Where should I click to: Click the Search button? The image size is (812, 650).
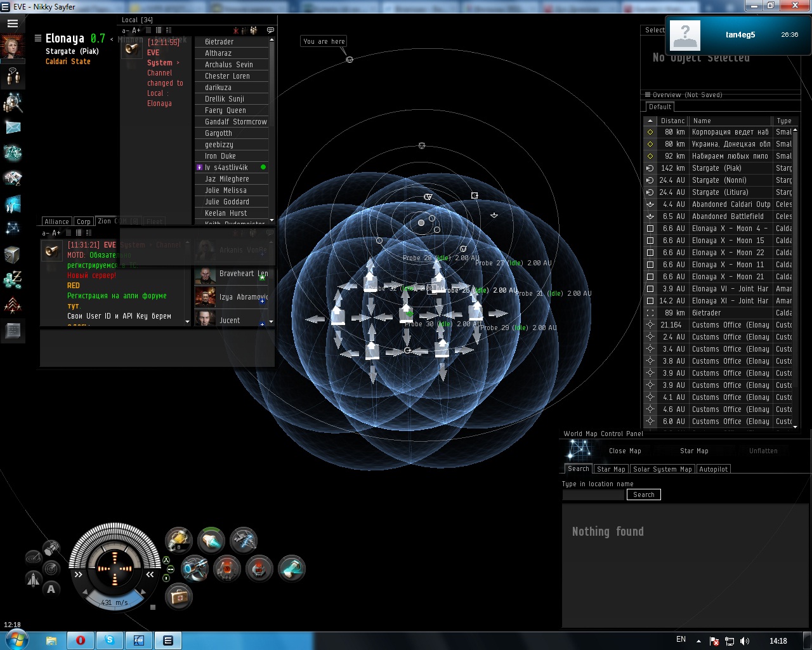(x=643, y=494)
